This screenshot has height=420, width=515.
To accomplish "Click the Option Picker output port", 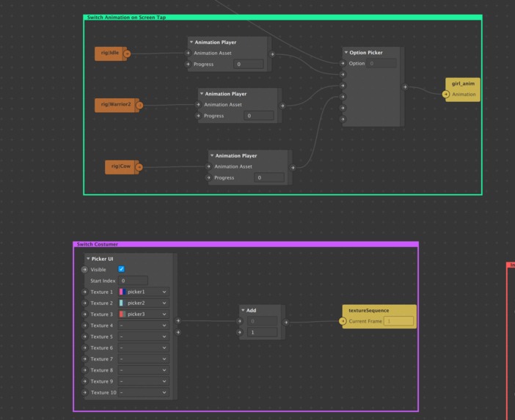I will click(x=405, y=87).
